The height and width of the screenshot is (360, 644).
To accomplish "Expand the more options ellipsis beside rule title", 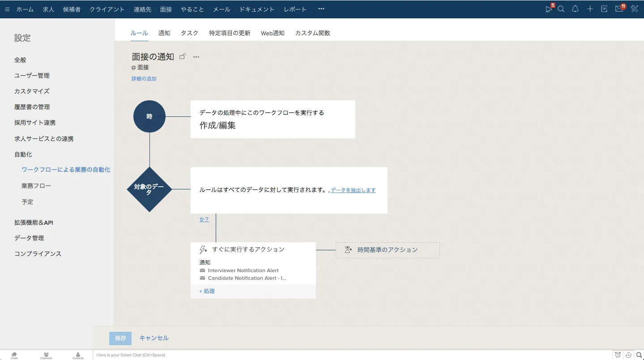I will coord(196,57).
